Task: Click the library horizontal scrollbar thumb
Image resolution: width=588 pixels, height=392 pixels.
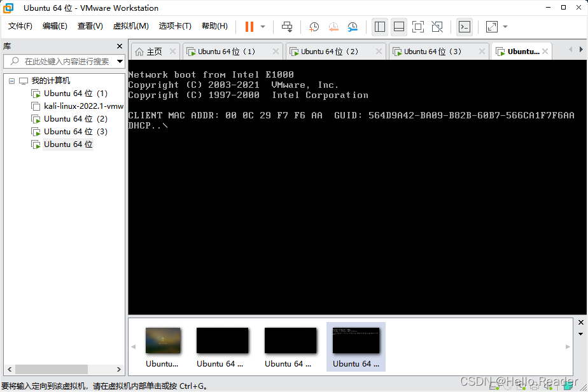Action: pos(52,370)
